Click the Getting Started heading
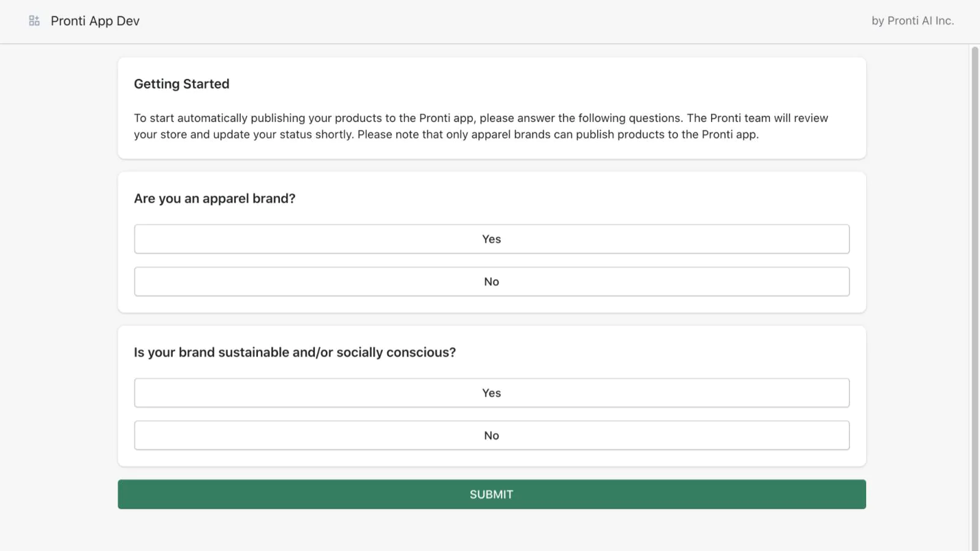 [181, 84]
